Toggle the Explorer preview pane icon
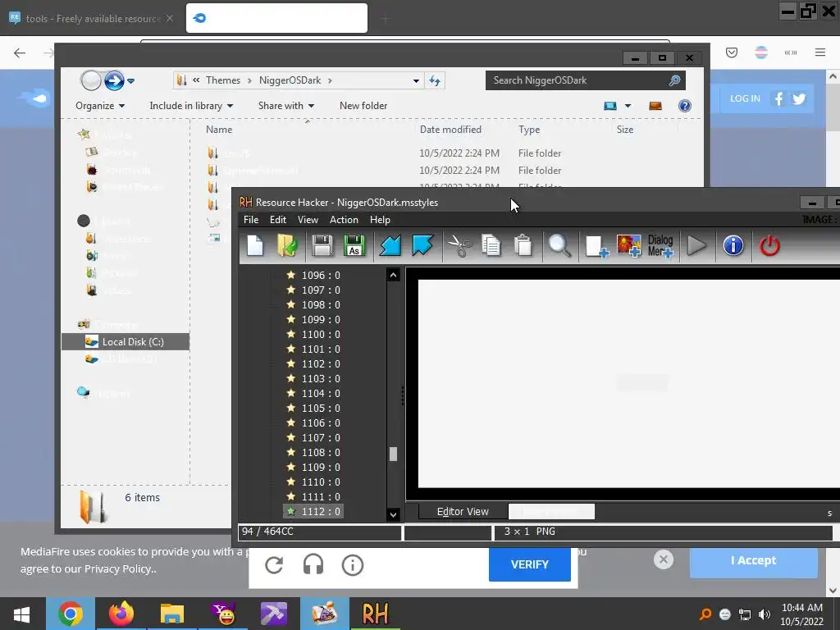The image size is (840, 630). tap(655, 106)
